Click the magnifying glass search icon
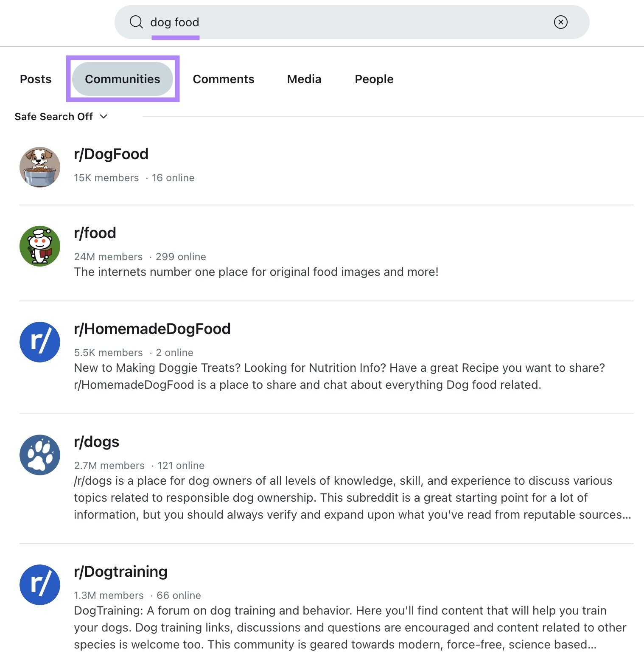The width and height of the screenshot is (644, 657). pyautogui.click(x=136, y=22)
